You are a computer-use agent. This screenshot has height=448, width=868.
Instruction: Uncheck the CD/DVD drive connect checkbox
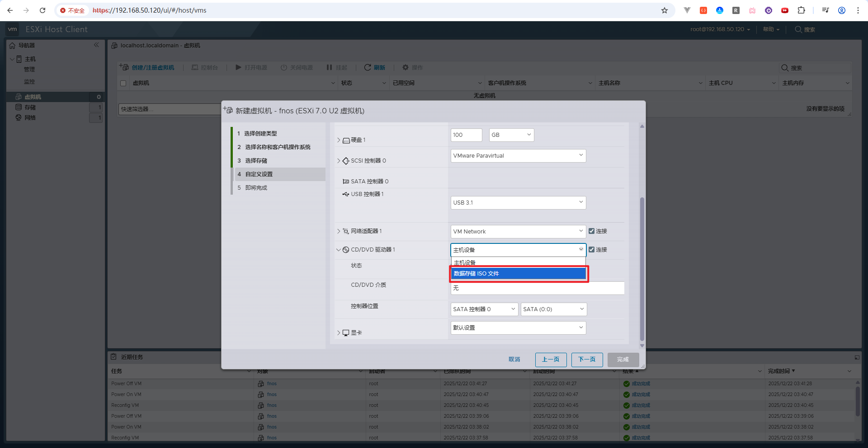tap(591, 250)
